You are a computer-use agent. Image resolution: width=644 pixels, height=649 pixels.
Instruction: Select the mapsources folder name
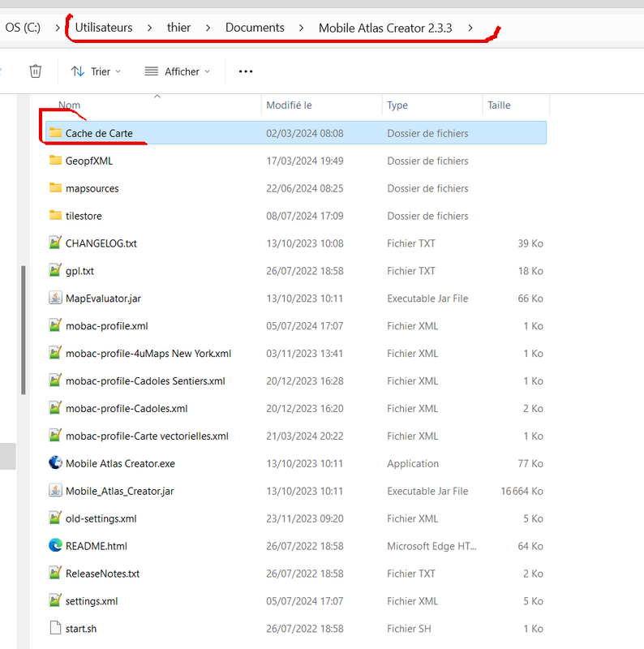92,188
